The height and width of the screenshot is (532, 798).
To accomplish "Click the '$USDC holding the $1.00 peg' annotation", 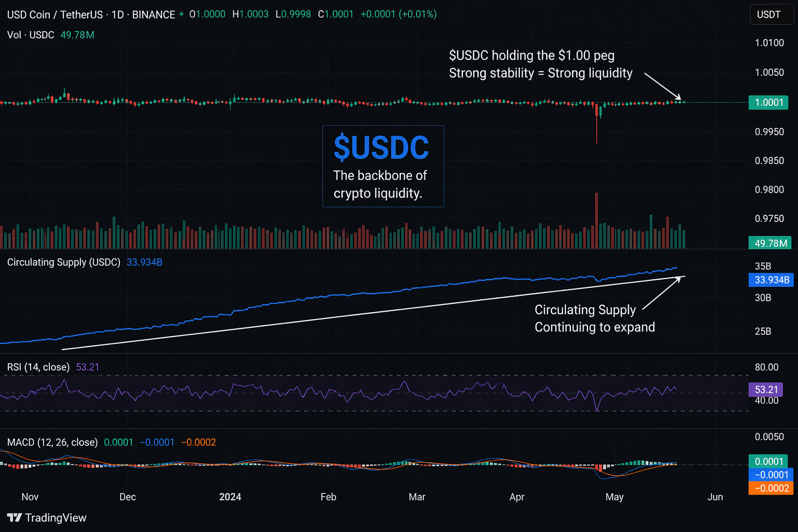I will click(x=531, y=56).
